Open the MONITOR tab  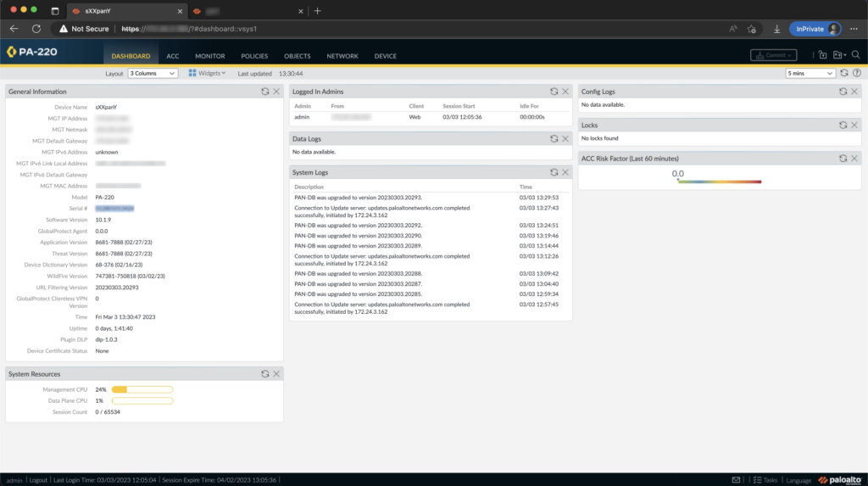pos(210,56)
